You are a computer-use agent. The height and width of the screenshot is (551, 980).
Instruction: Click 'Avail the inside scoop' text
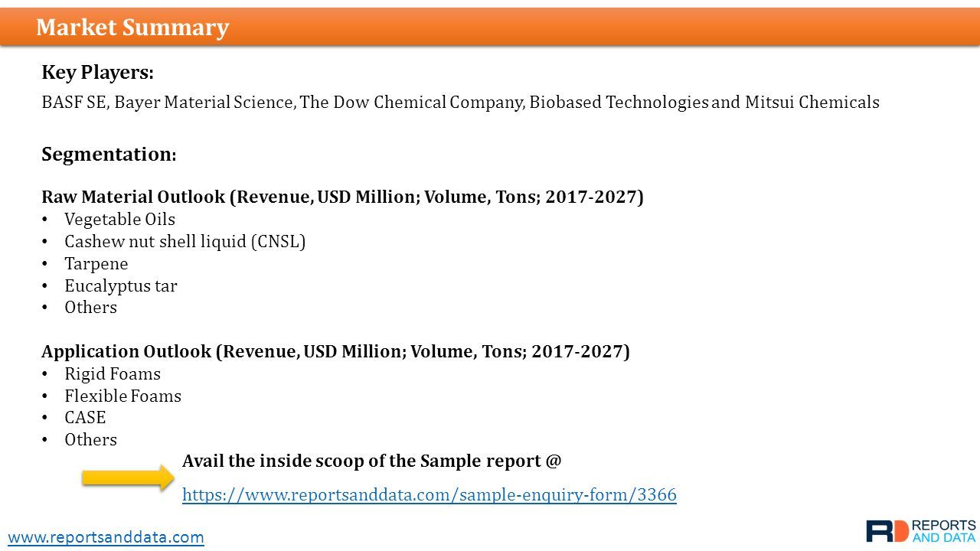[x=372, y=461]
